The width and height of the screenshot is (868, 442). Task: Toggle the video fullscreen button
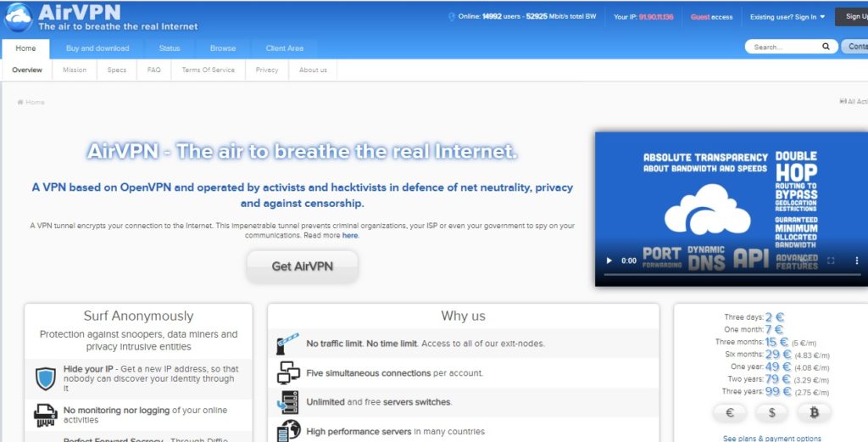[x=831, y=260]
